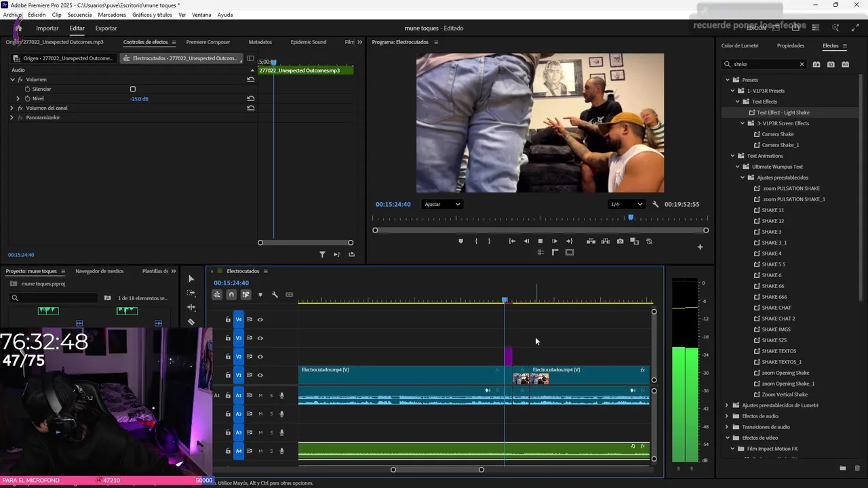Screen dimensions: 868x488
Task: Toggle captions track CC button
Action: (x=290, y=295)
